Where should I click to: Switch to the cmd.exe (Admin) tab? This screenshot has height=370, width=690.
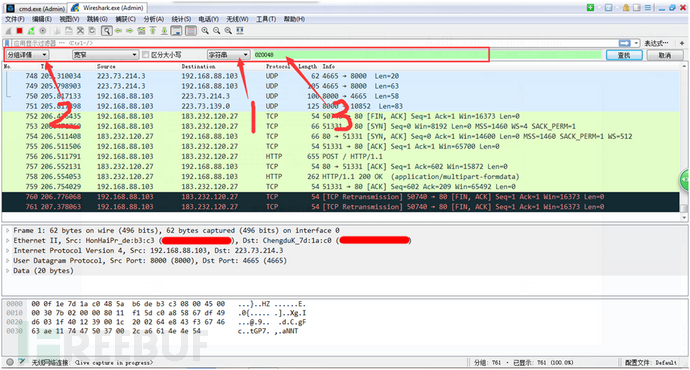[x=36, y=8]
